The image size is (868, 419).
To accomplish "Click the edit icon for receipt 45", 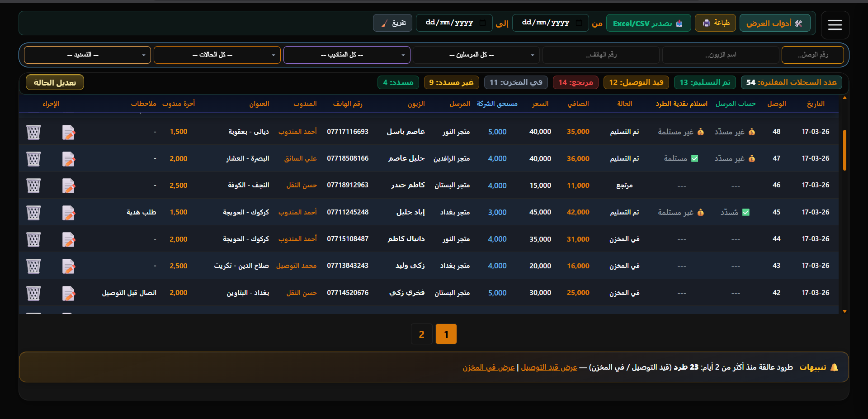I will click(68, 213).
